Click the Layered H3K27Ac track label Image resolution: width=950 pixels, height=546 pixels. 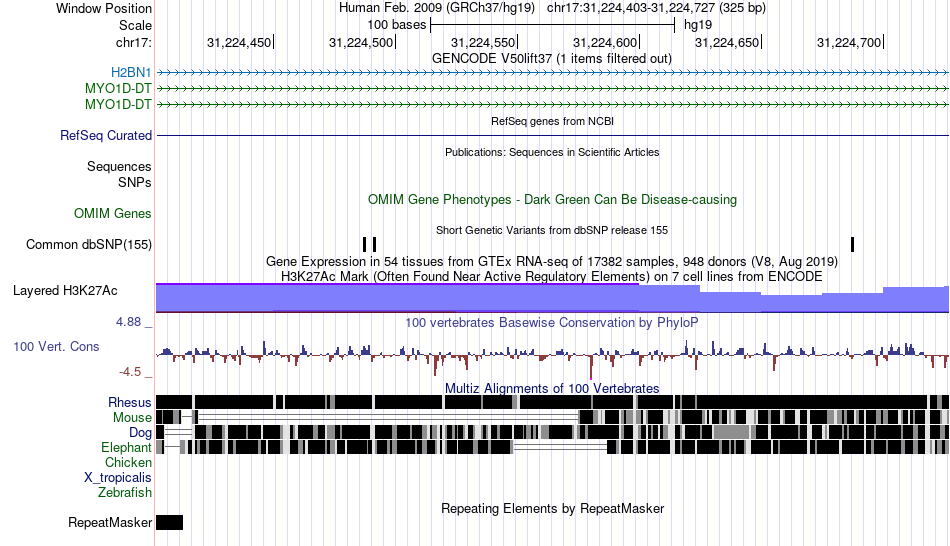tap(65, 291)
